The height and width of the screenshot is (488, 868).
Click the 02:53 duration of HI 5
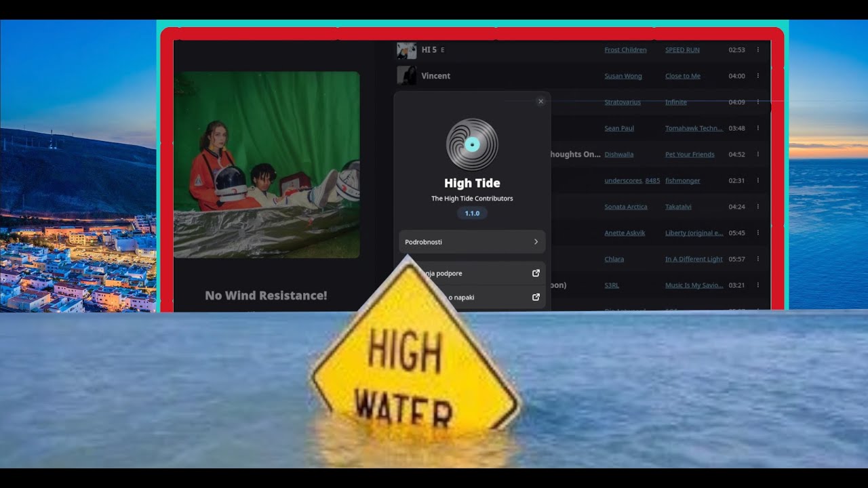736,50
